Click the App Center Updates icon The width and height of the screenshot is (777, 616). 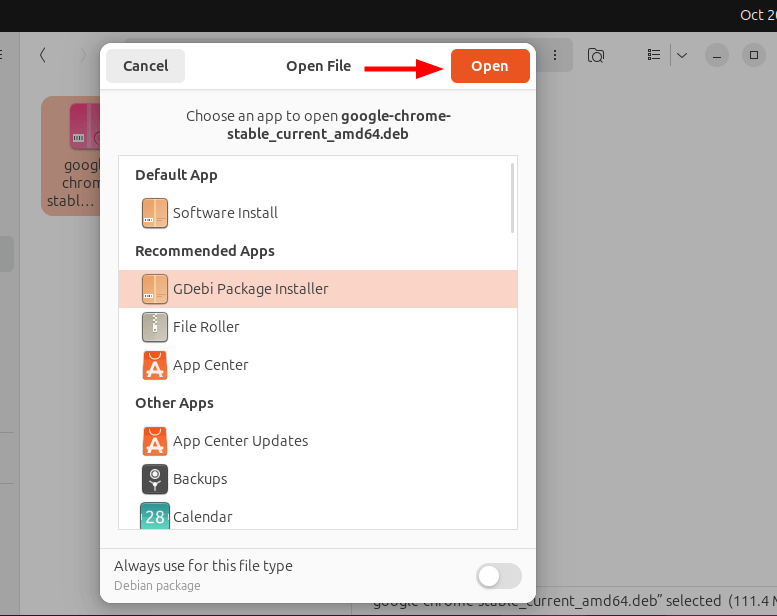(x=155, y=441)
